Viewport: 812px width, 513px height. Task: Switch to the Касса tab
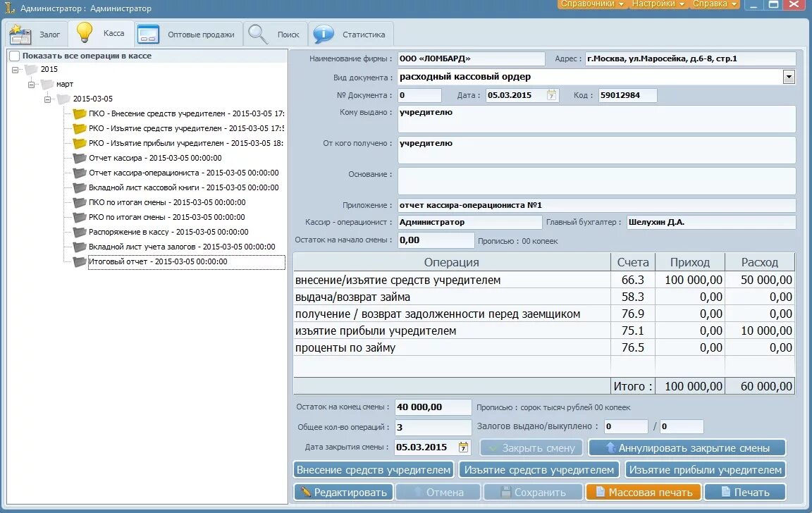101,33
